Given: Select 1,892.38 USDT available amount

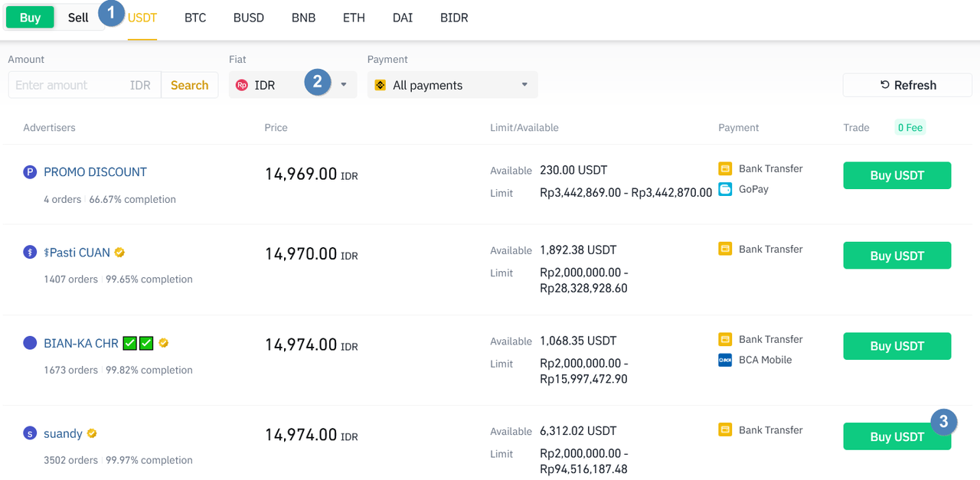Looking at the screenshot, I should coord(578,250).
